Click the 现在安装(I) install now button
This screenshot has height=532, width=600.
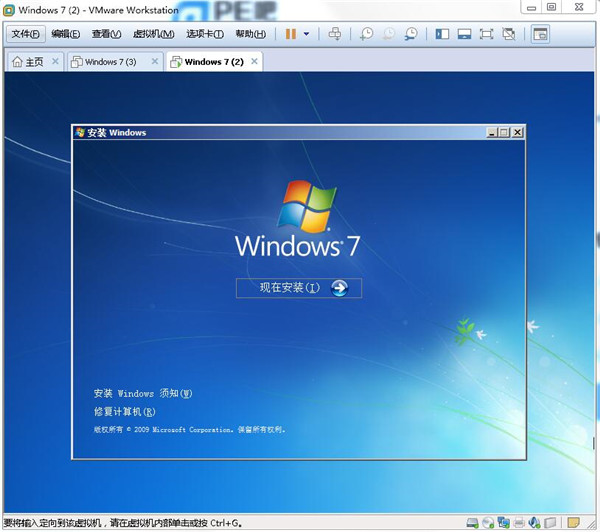click(299, 288)
